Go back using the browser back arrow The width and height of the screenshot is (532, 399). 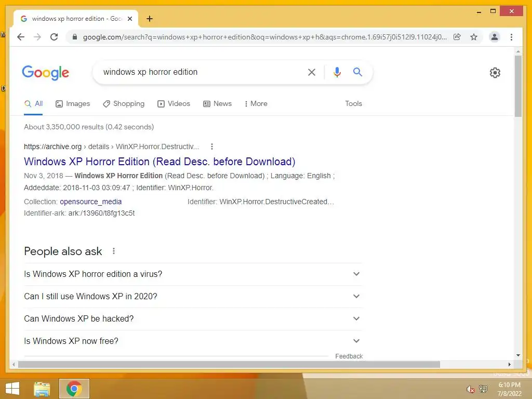click(x=21, y=37)
